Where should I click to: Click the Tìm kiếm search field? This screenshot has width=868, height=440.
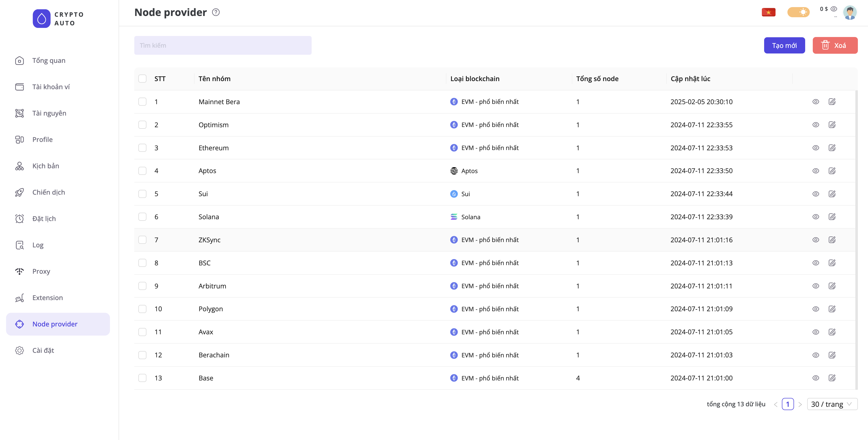point(223,46)
